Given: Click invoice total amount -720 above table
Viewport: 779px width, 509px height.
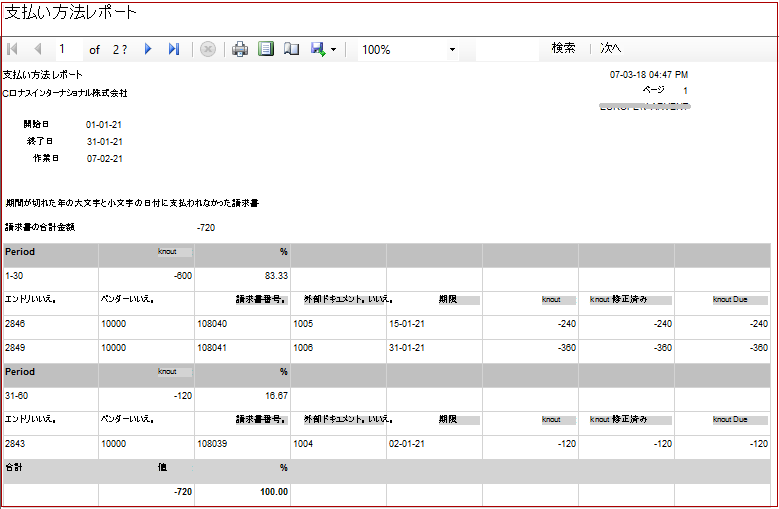Looking at the screenshot, I should click(x=206, y=228).
